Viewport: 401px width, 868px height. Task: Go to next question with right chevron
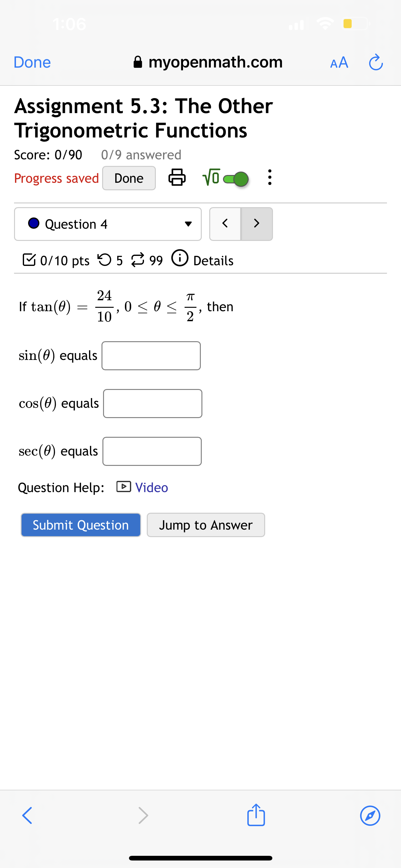click(x=257, y=223)
